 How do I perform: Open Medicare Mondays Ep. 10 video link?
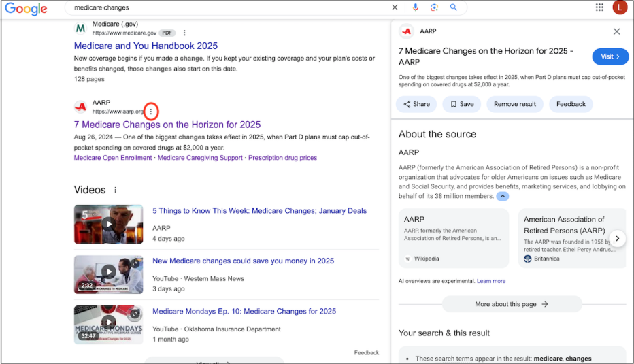coord(244,311)
